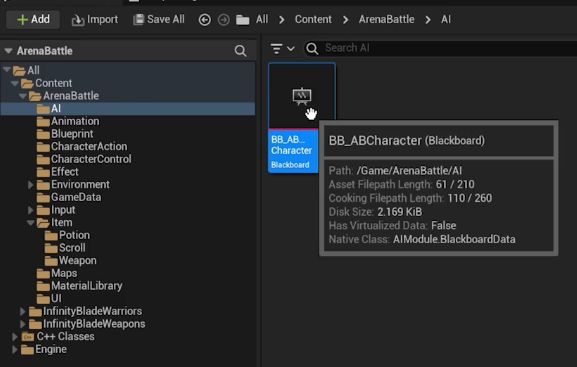This screenshot has width=577, height=367.
Task: Collapse the Content tree node
Action: pyautogui.click(x=15, y=83)
